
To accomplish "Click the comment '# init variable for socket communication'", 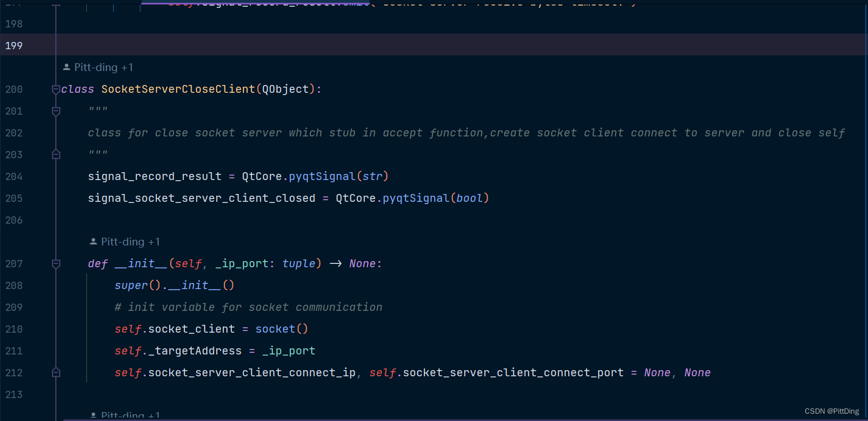I will (249, 308).
